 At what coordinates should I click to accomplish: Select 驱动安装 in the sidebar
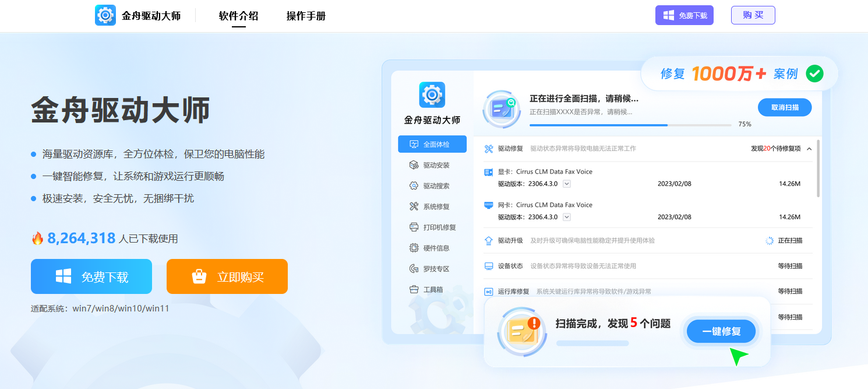(x=432, y=165)
